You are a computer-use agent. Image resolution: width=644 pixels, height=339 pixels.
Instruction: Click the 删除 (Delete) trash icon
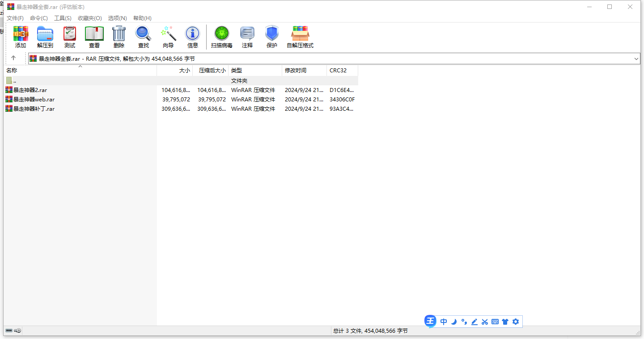point(119,37)
